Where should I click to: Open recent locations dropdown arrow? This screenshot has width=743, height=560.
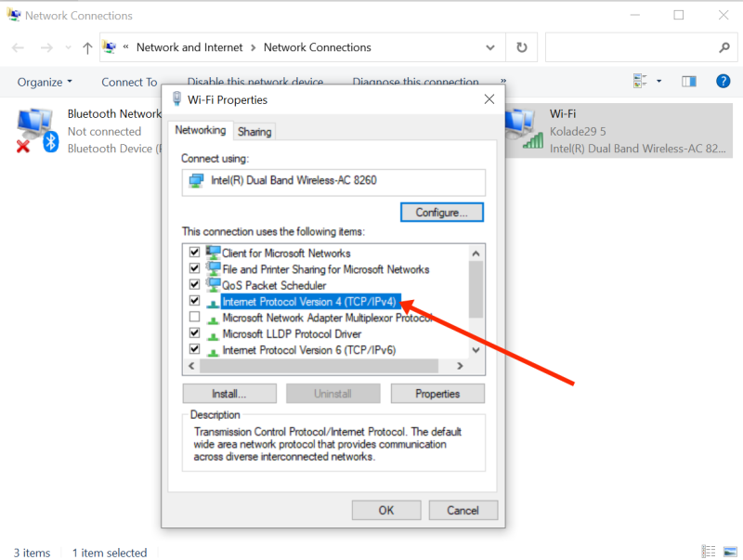68,47
